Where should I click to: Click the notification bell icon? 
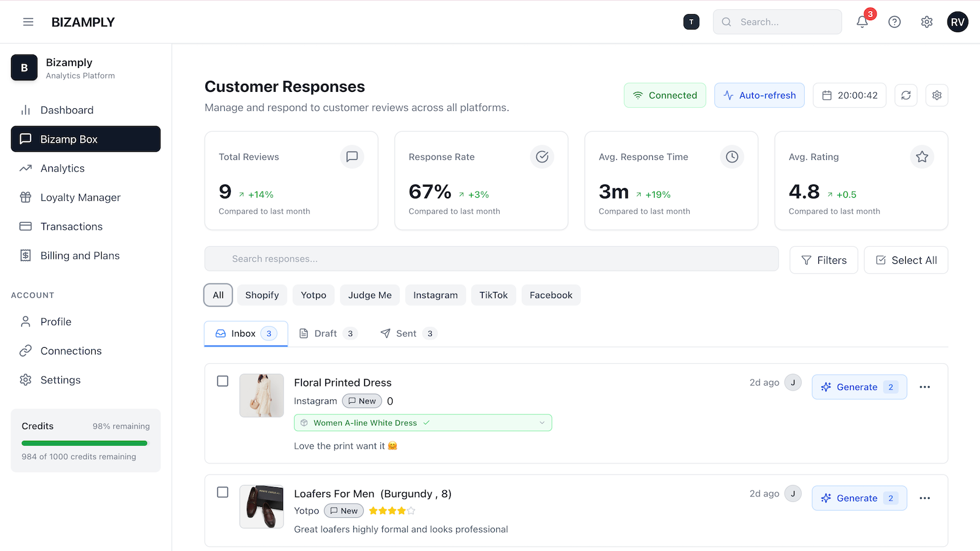point(862,21)
